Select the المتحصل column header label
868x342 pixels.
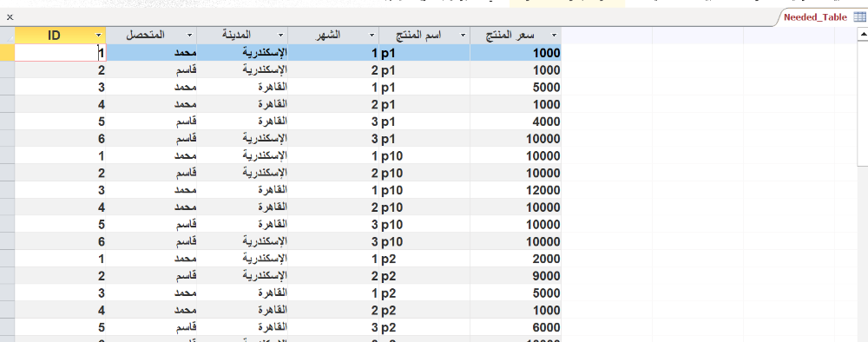(146, 35)
